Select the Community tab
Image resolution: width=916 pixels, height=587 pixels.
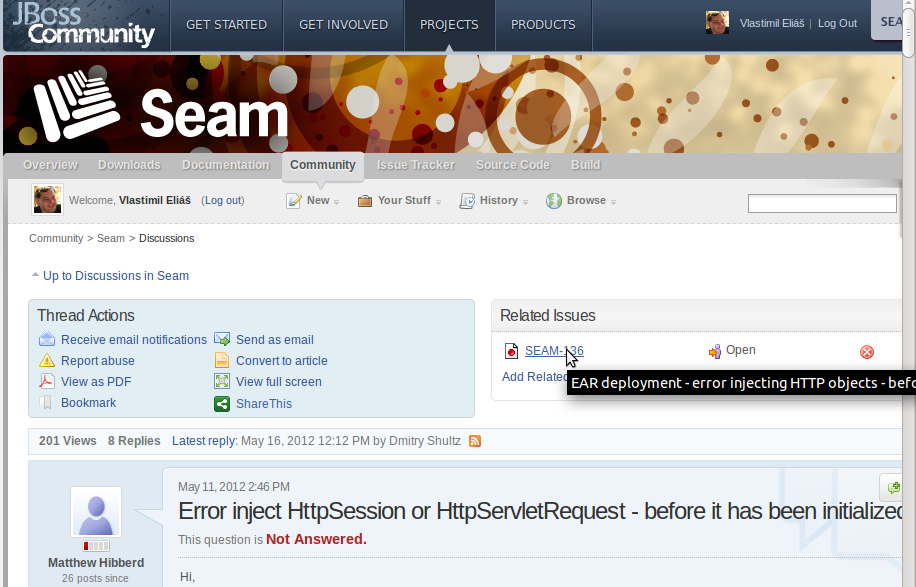pyautogui.click(x=323, y=165)
